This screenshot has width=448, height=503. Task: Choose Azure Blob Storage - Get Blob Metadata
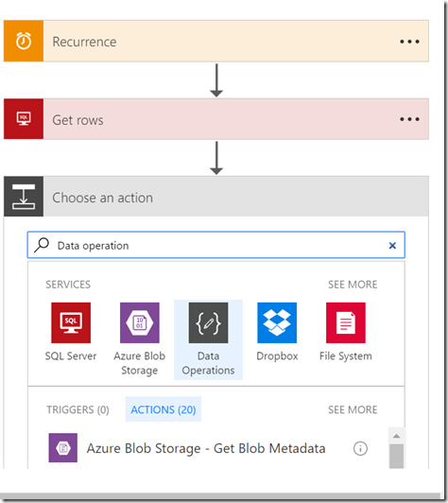(x=206, y=448)
